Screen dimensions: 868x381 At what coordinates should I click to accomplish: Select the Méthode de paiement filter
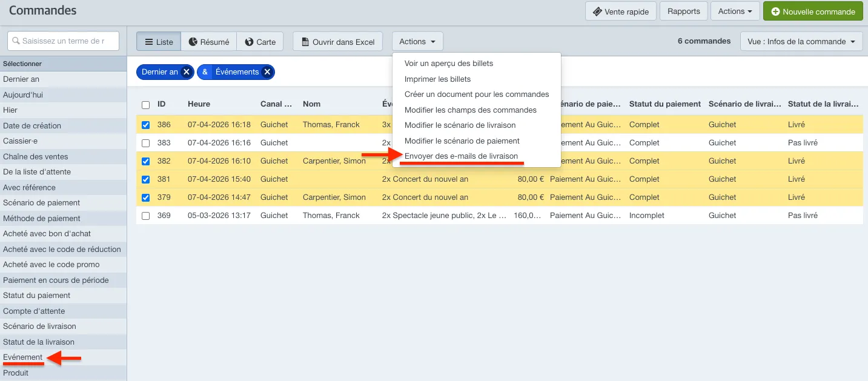point(63,219)
